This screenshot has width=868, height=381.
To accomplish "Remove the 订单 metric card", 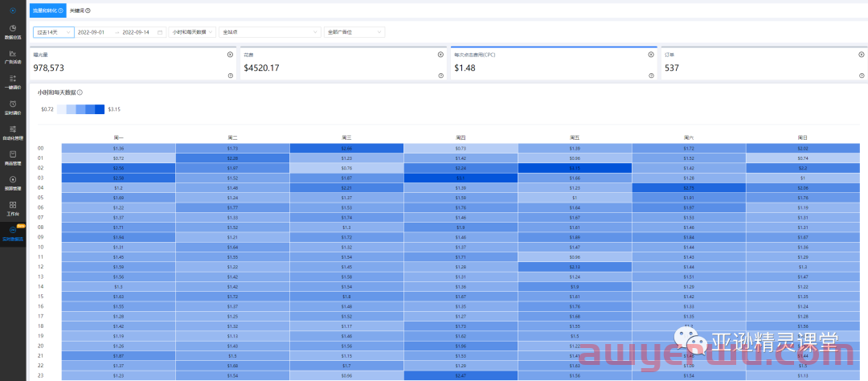I will point(862,55).
